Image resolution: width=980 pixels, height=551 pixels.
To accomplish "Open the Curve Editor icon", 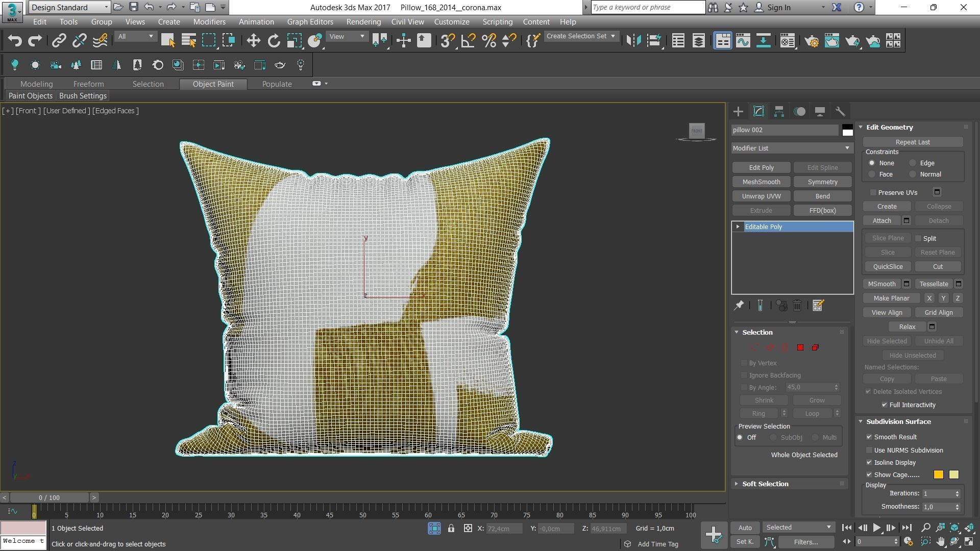I will tap(743, 41).
